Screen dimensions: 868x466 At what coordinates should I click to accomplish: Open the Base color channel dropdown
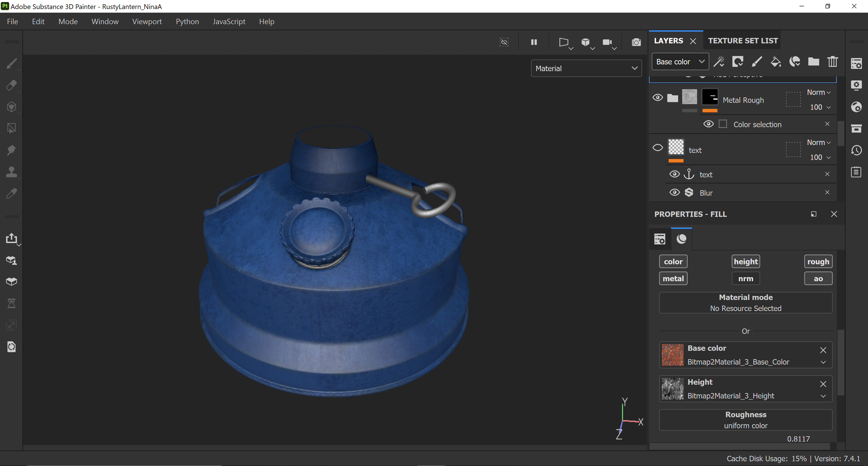point(680,62)
